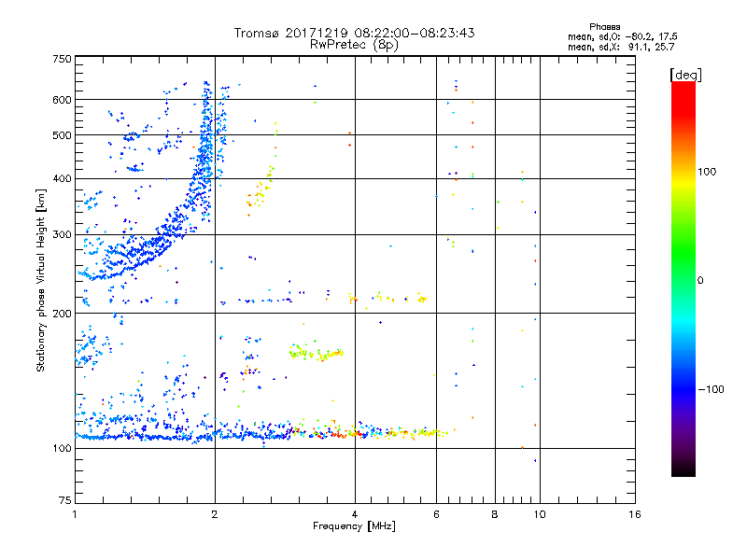
Task: Select the 'mean, sd,O: -80.2, 17.5' line
Action: coord(622,36)
